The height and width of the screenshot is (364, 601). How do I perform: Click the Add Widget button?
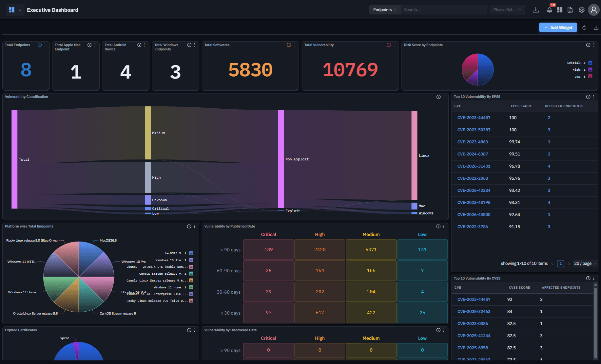click(558, 27)
